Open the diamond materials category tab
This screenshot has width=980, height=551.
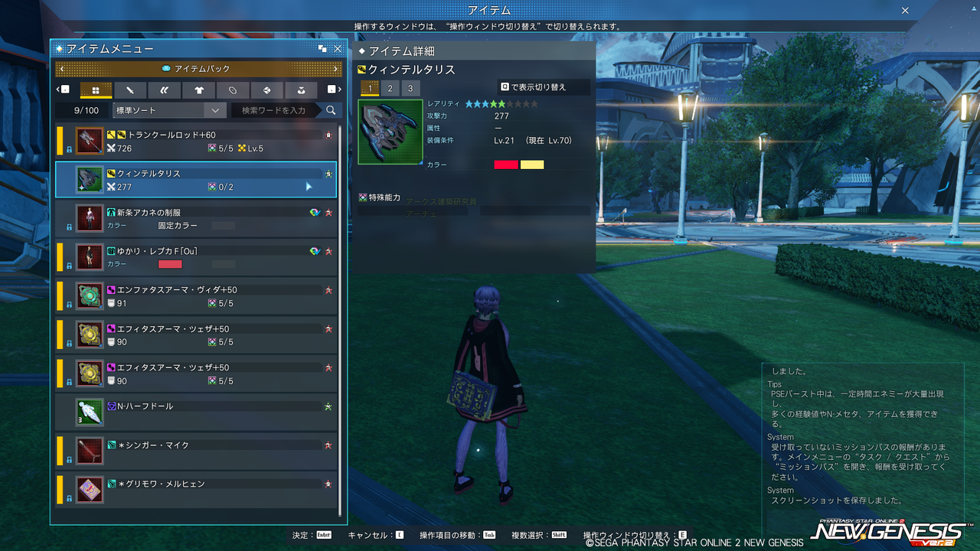click(267, 90)
